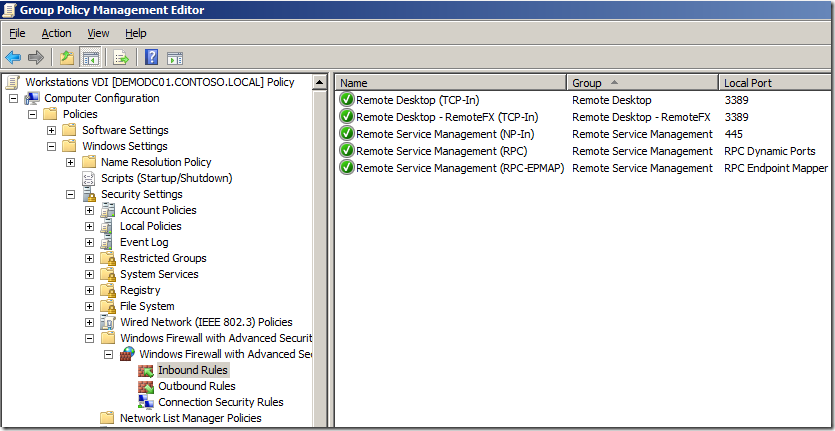Open the View menu
Screen dimensions: 835x431
point(98,33)
